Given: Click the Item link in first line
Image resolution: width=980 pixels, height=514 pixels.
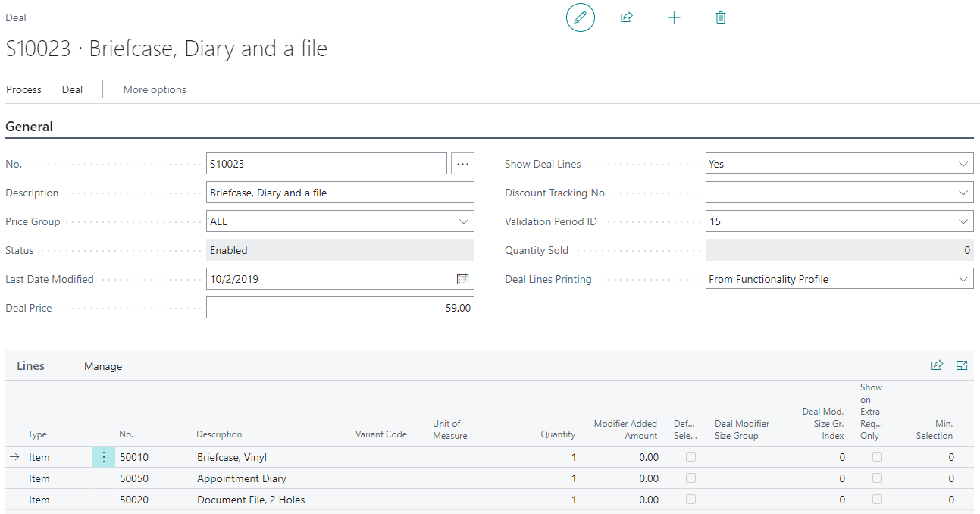Looking at the screenshot, I should (39, 457).
